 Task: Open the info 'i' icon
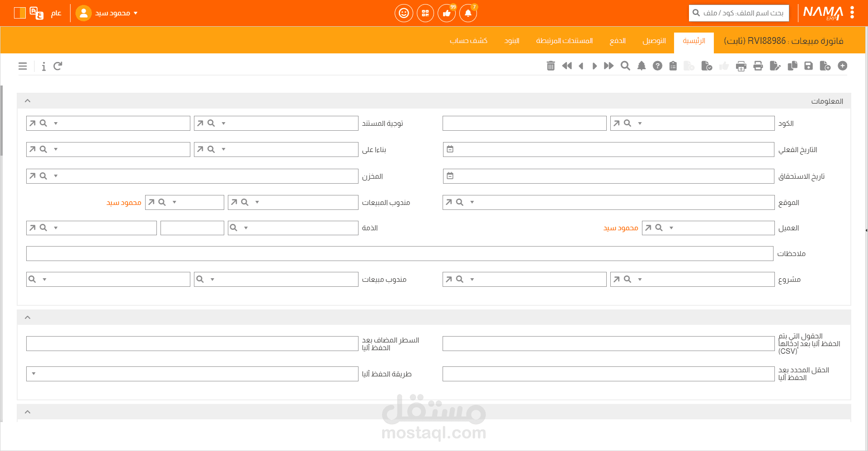pos(44,66)
